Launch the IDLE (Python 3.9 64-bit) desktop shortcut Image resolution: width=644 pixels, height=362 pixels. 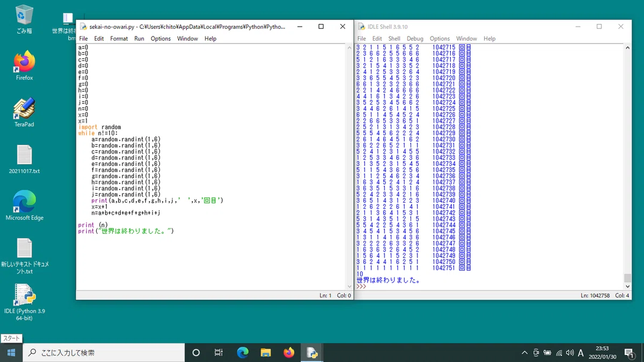point(25,303)
